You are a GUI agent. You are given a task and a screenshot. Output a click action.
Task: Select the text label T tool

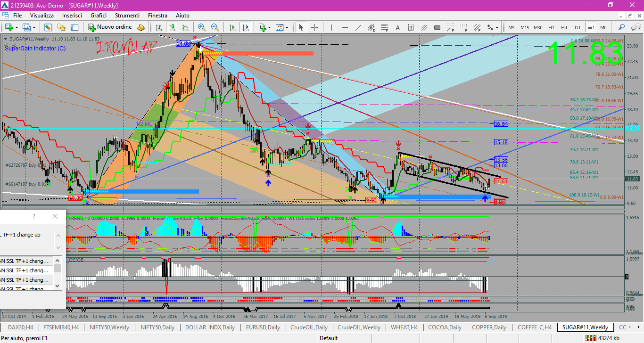[412, 27]
